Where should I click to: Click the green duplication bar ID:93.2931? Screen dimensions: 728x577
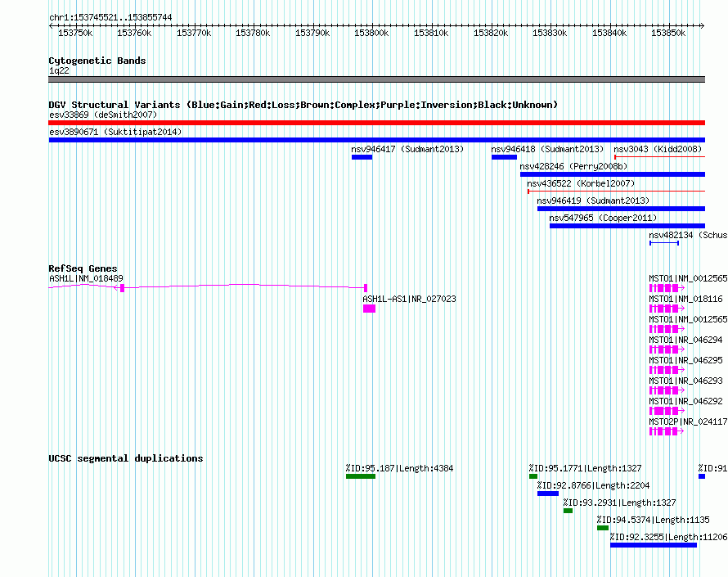point(568,511)
